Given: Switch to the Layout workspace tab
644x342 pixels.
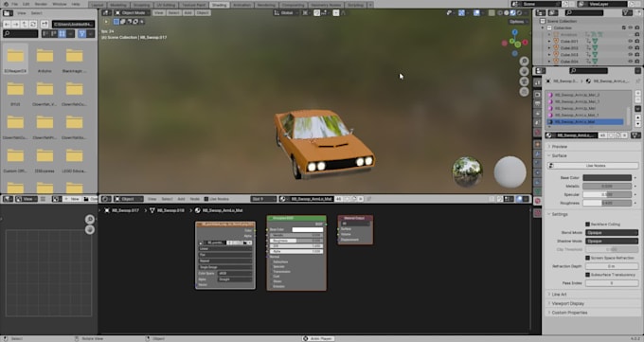Looking at the screenshot, I should pos(98,5).
